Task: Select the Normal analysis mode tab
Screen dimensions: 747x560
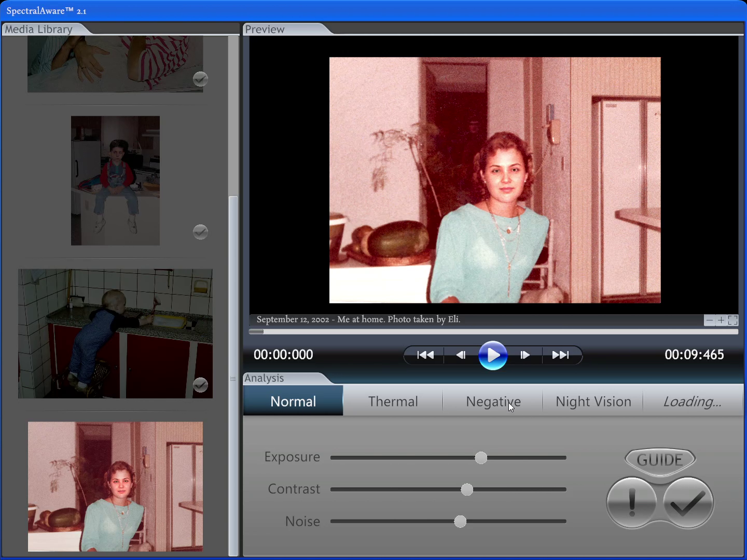Action: click(x=293, y=401)
